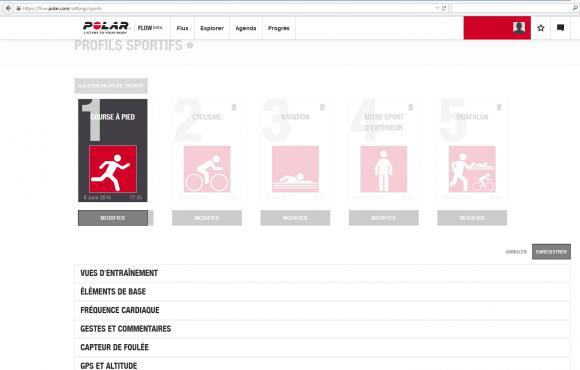Expand the Éléments de base section
Image resolution: width=580 pixels, height=370 pixels.
[322, 292]
